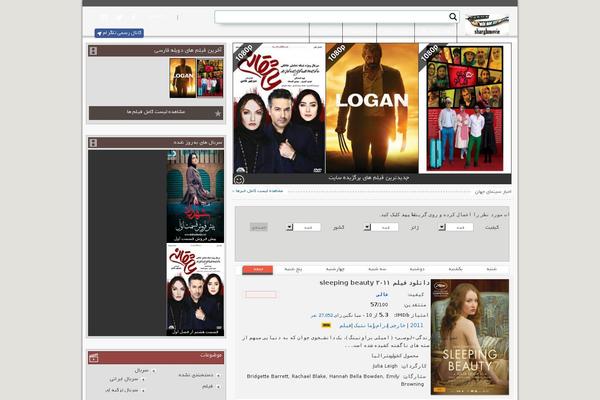
Task: Click star icon on full film list button
Action: (x=218, y=113)
